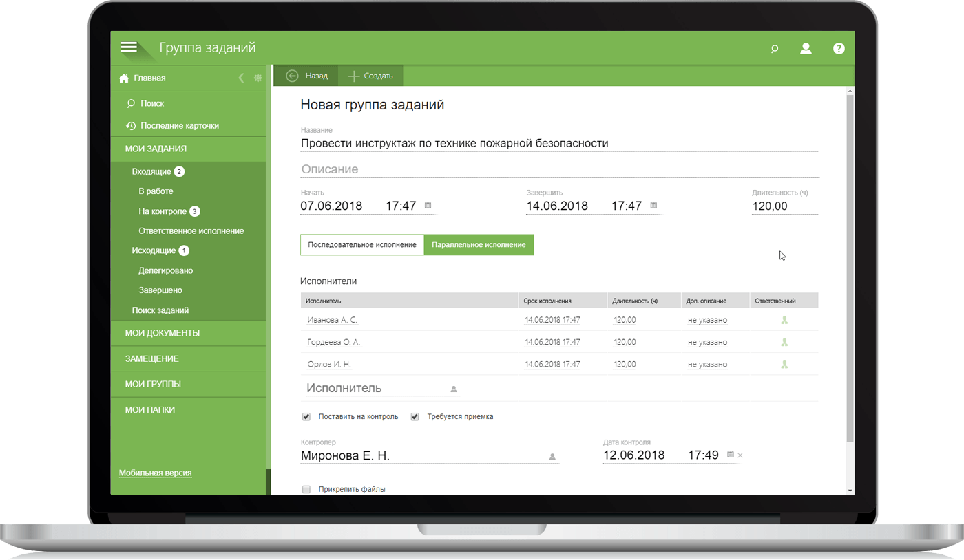This screenshot has width=964, height=560.
Task: Open the hamburger main menu
Action: 129,47
